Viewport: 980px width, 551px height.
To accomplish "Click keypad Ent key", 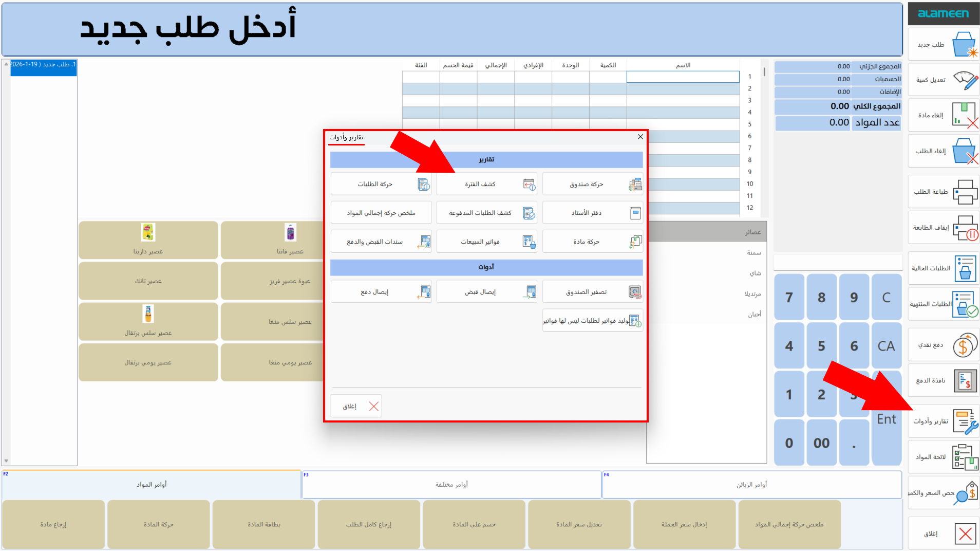I will point(887,418).
